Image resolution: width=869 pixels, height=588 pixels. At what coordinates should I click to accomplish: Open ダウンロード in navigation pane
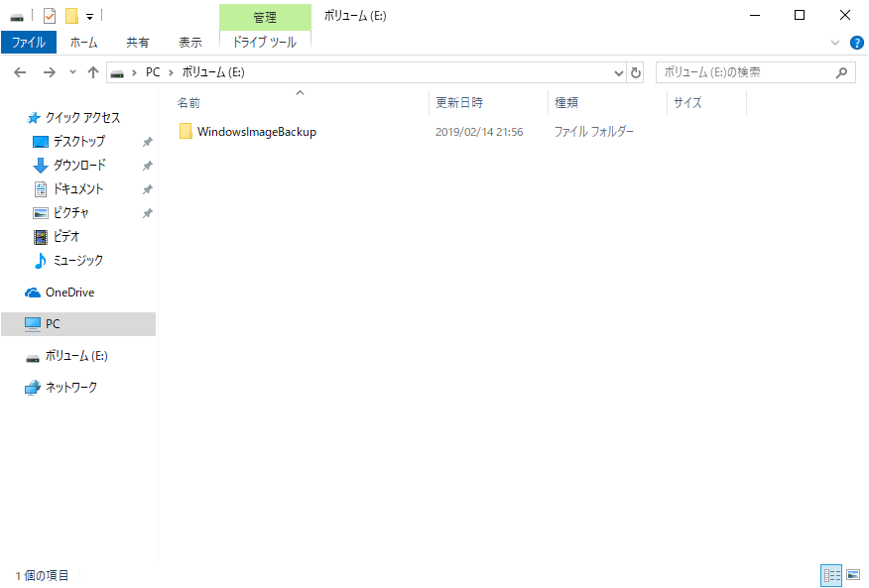[x=79, y=166]
